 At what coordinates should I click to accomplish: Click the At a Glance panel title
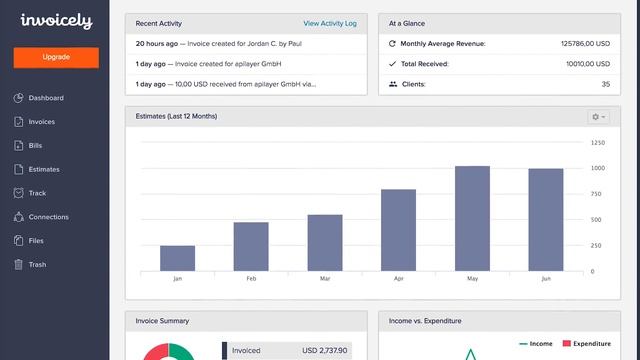point(407,24)
